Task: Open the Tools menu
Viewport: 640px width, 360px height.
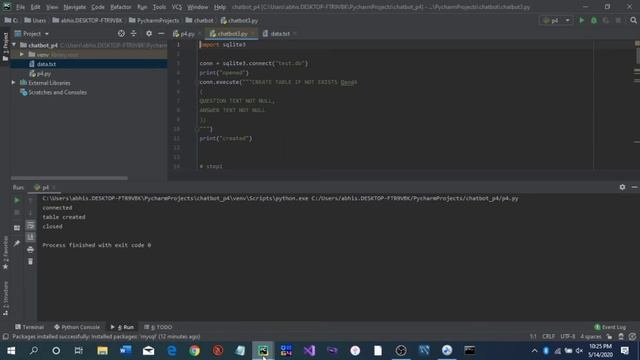Action: coord(159,7)
